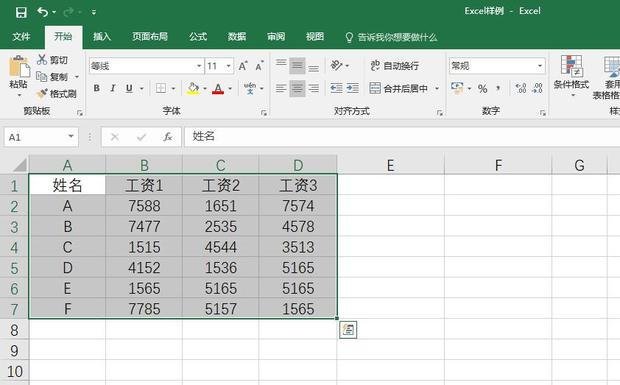
Task: Click the Decrease Decimal icon
Action: click(x=537, y=88)
